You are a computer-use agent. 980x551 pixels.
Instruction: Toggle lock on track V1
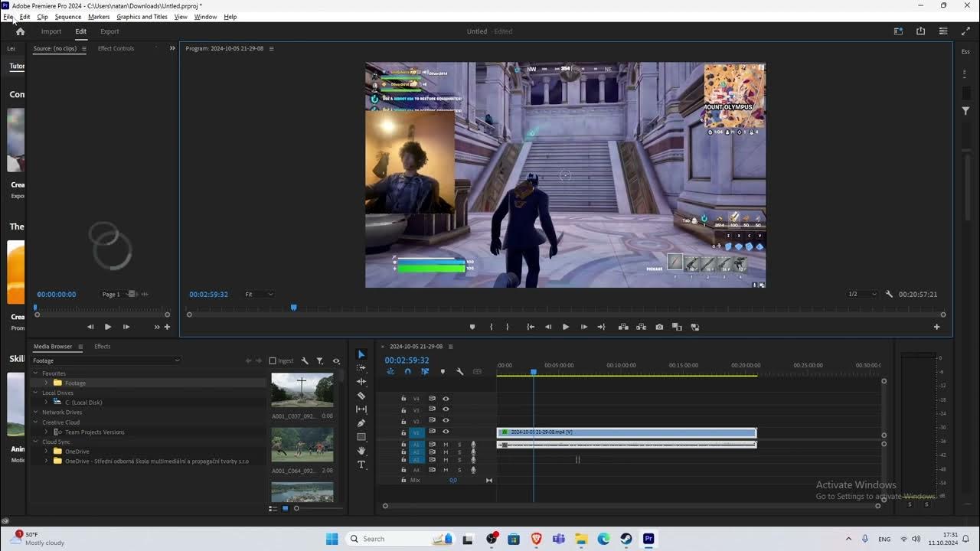[403, 432]
